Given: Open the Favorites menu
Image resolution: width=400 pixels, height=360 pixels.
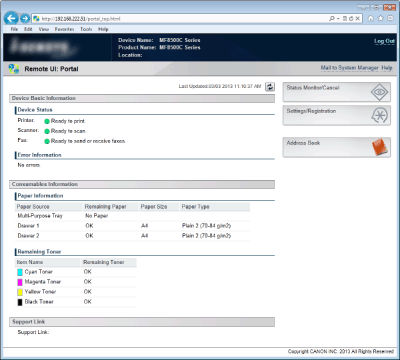Looking at the screenshot, I should click(64, 29).
